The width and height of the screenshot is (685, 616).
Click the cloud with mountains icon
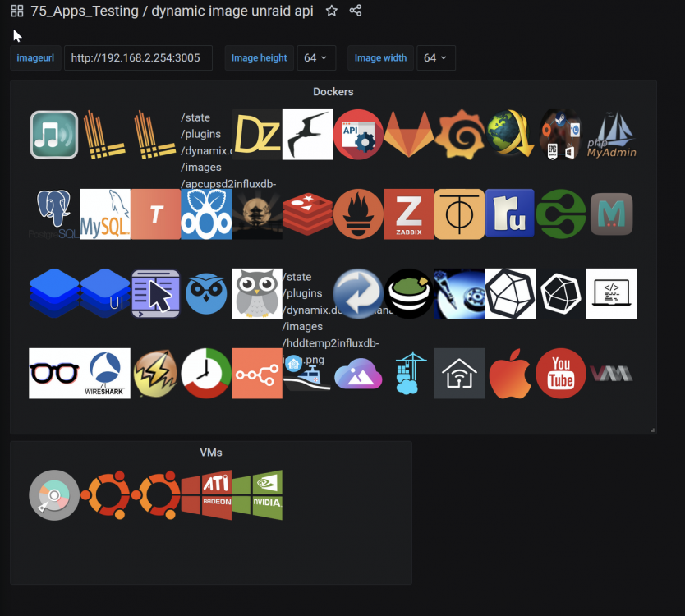click(x=358, y=374)
